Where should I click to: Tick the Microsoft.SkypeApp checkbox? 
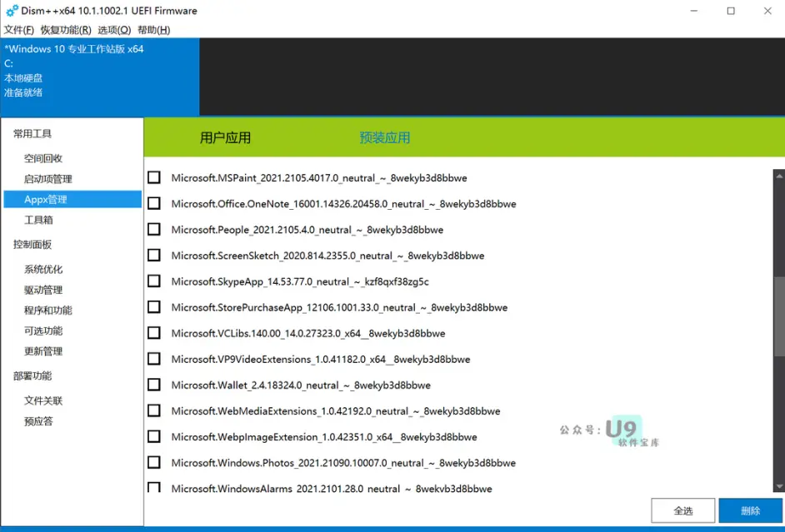pyautogui.click(x=154, y=281)
